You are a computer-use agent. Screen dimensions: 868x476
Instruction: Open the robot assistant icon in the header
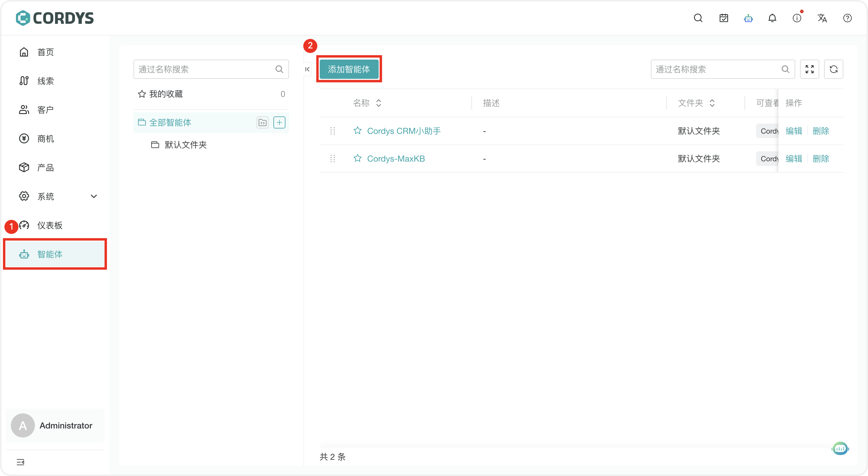click(748, 18)
